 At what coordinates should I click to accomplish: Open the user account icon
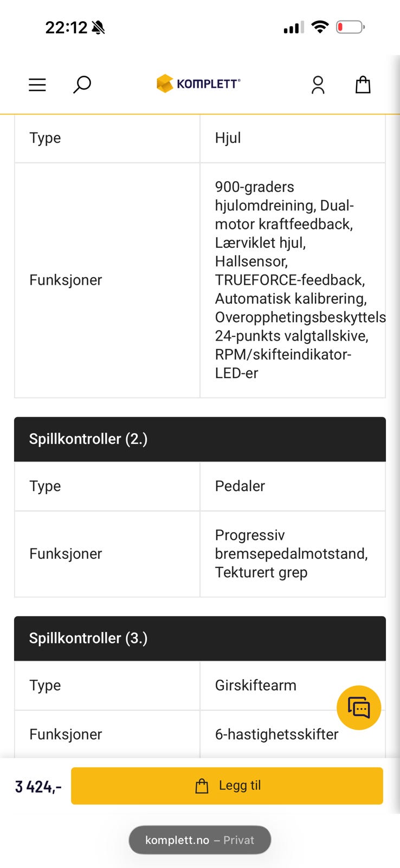318,85
